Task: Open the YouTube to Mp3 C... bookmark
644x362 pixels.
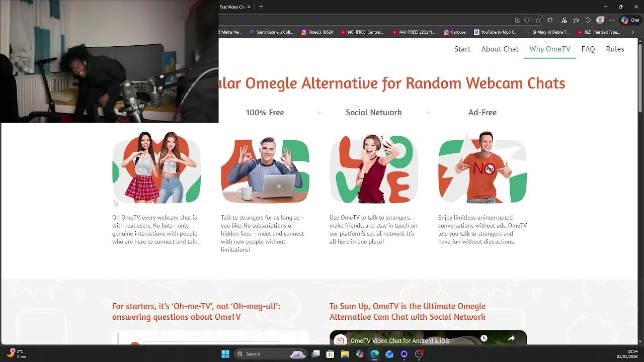Action: click(496, 32)
